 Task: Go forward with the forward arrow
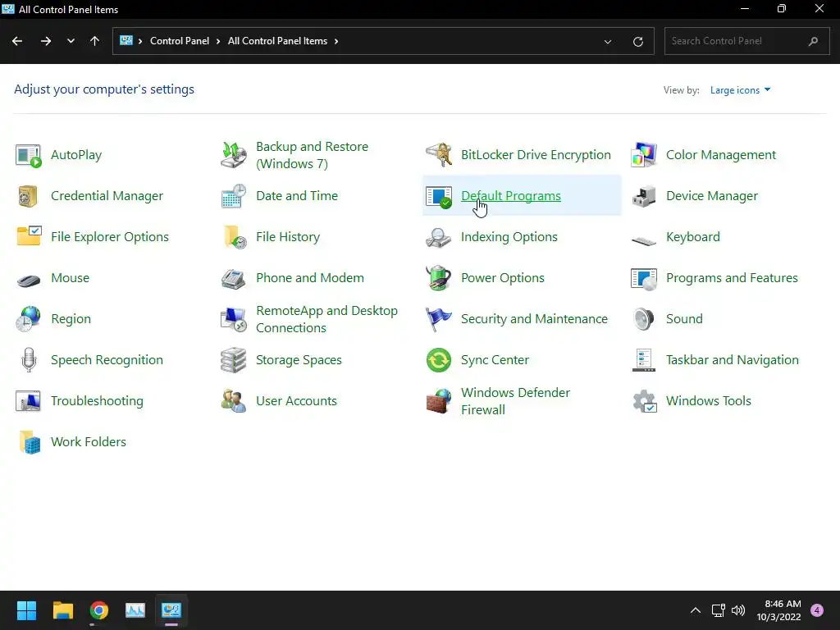tap(46, 41)
